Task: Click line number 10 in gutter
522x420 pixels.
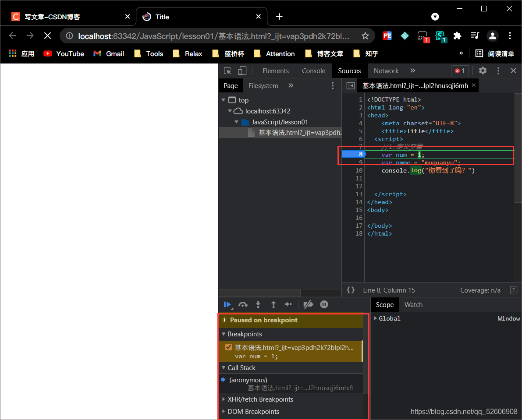Action: pos(359,170)
